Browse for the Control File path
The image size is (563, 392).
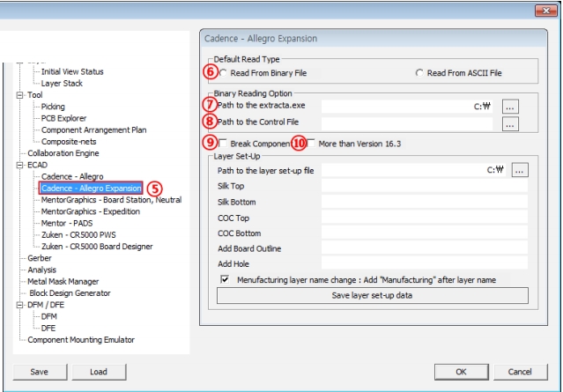click(x=510, y=124)
